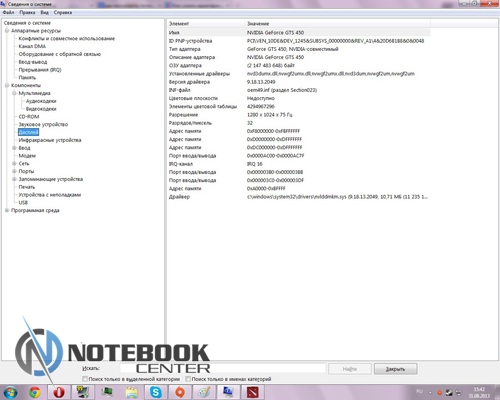The width and height of the screenshot is (500, 400).
Task: Open the Windows Start menu orb
Action: pyautogui.click(x=10, y=392)
